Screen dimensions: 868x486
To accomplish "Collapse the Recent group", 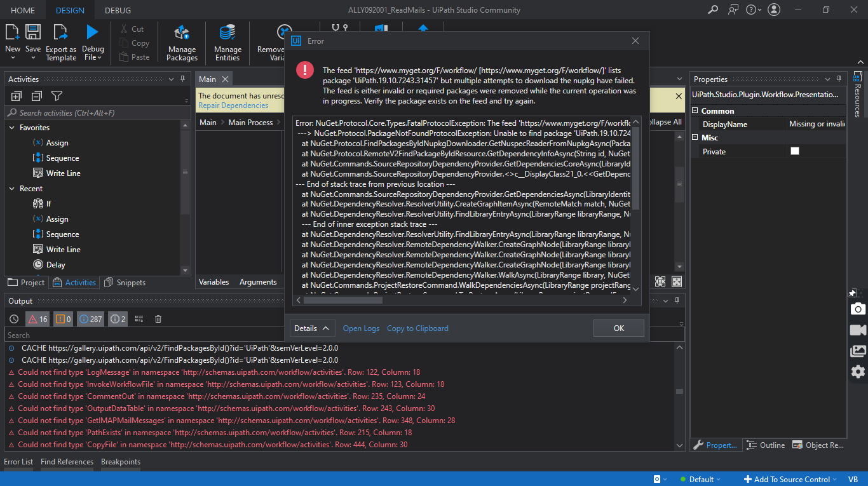I will point(12,189).
